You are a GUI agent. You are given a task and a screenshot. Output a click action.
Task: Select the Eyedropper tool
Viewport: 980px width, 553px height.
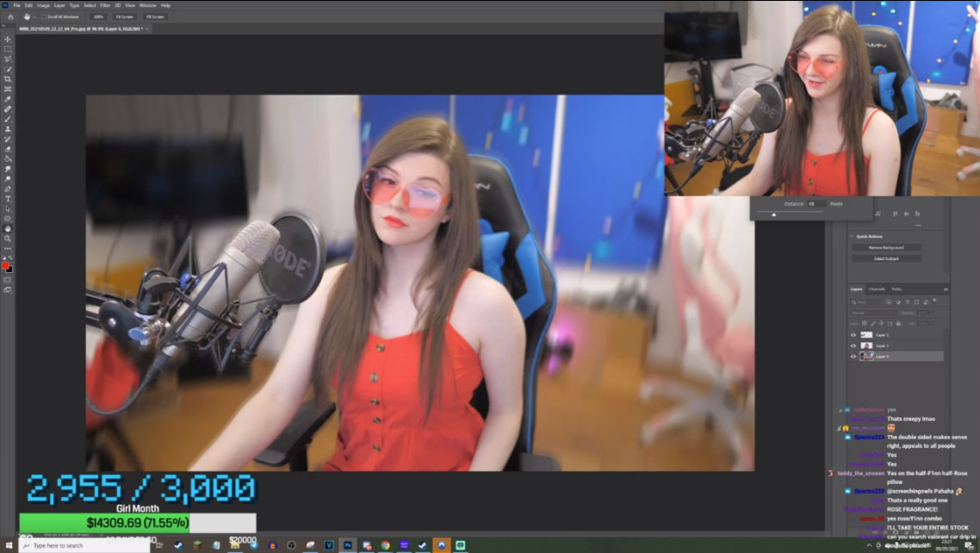point(8,99)
